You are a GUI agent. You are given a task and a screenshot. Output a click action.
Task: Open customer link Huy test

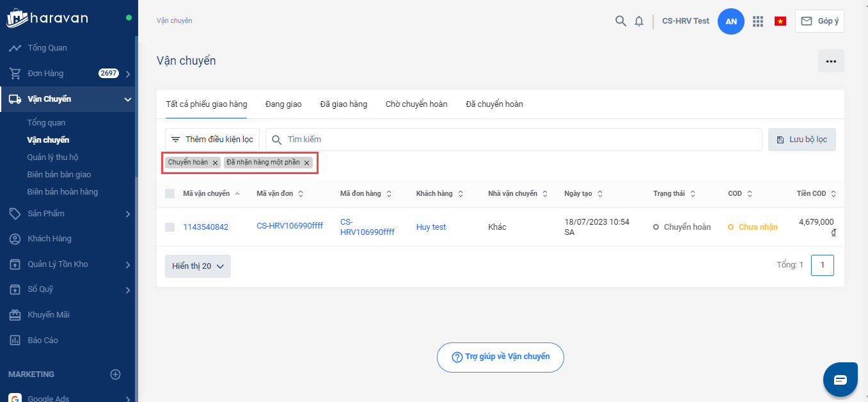click(x=430, y=227)
